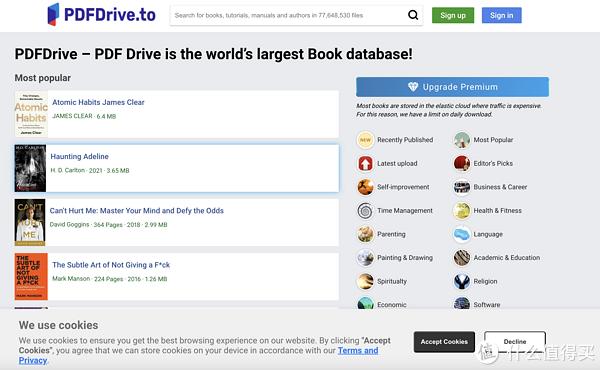Select the Most Popular category icon

pos(462,140)
